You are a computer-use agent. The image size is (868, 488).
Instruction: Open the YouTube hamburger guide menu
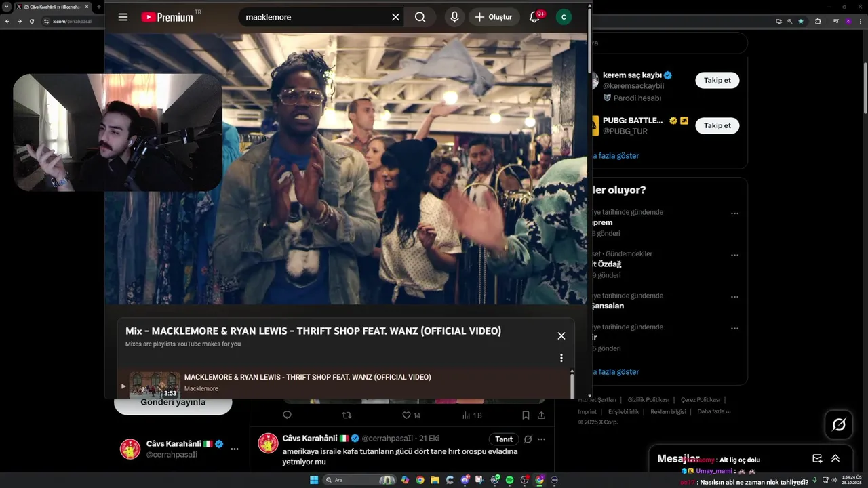pyautogui.click(x=123, y=17)
